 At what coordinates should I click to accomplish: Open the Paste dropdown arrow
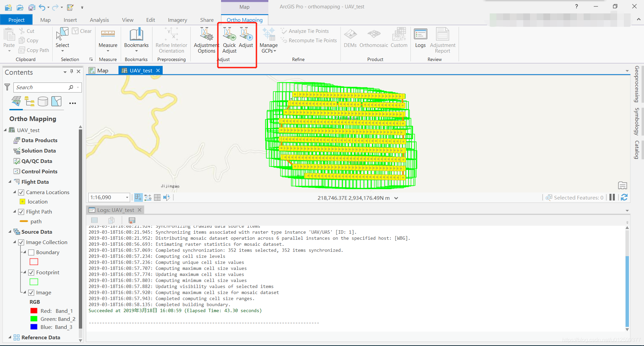pyautogui.click(x=9, y=51)
